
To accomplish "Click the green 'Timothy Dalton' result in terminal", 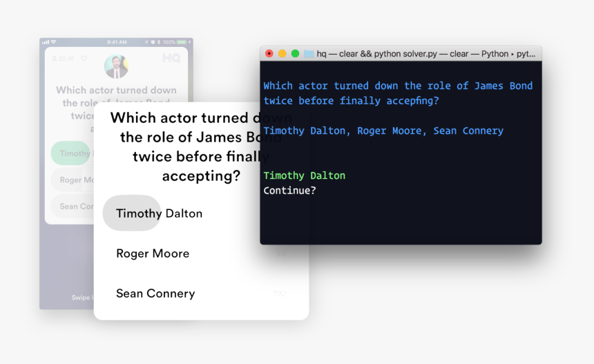I will pyautogui.click(x=304, y=175).
